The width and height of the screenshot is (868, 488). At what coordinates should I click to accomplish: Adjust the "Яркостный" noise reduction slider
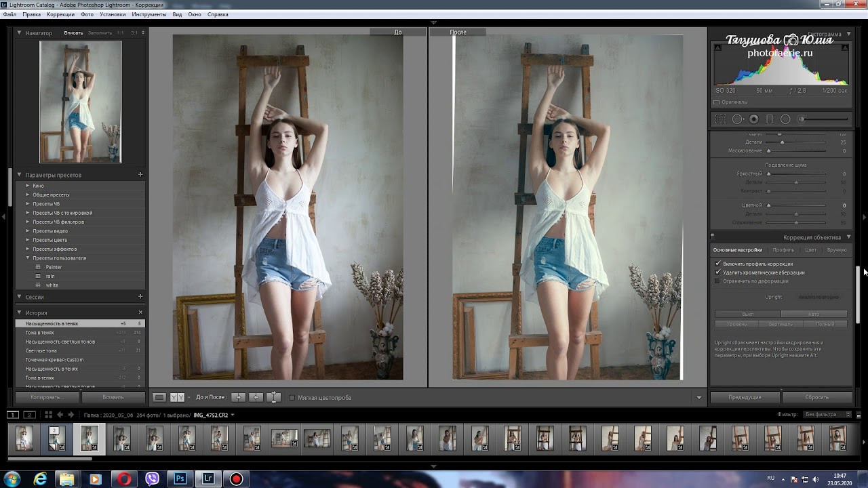coord(769,174)
